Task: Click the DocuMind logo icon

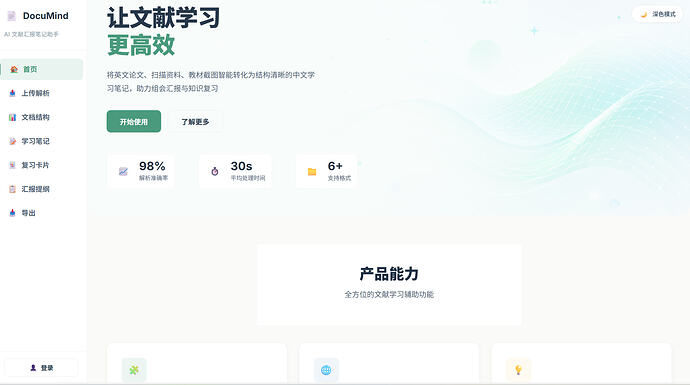Action: click(11, 16)
